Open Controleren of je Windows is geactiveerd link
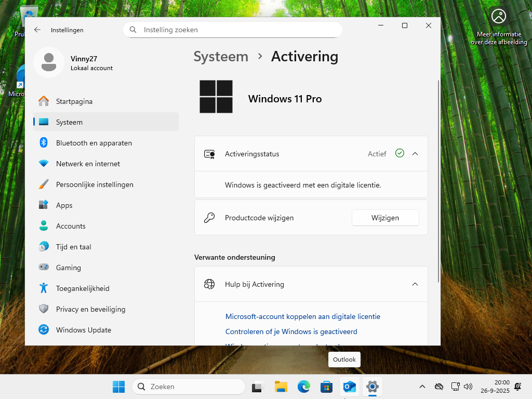 [291, 331]
